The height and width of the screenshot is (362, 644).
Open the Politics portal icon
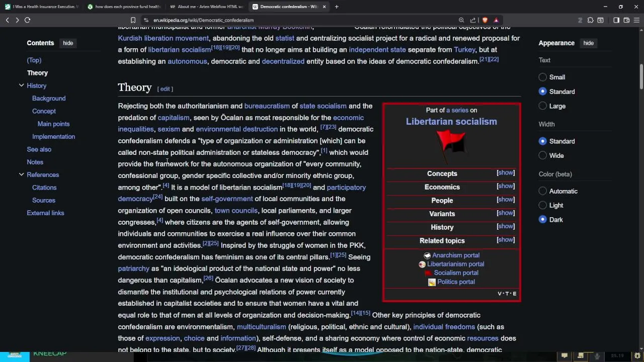pyautogui.click(x=432, y=282)
